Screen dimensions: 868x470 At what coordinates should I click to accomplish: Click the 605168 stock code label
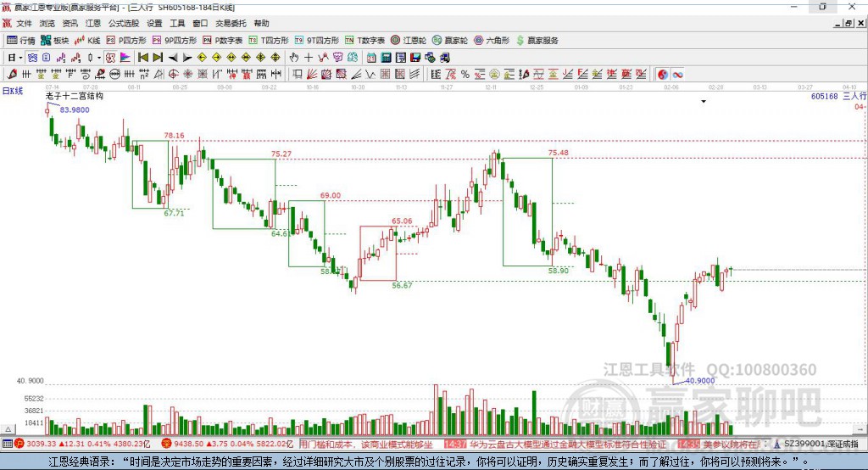click(824, 96)
